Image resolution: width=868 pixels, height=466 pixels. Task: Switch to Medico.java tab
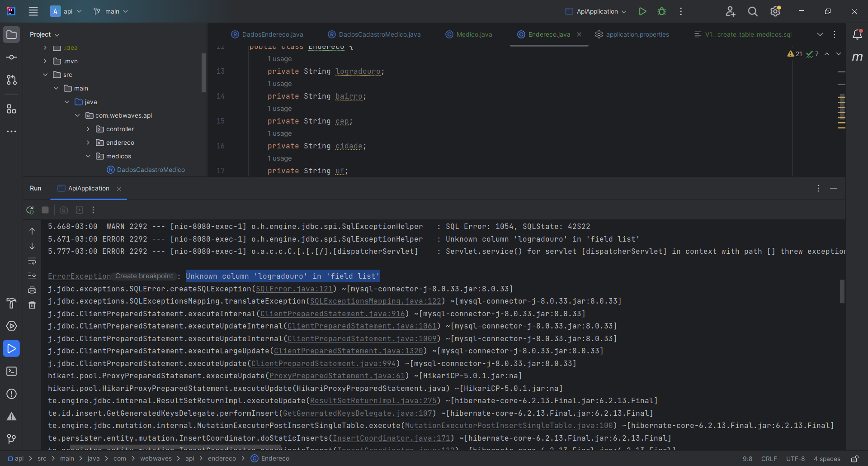[x=469, y=34]
